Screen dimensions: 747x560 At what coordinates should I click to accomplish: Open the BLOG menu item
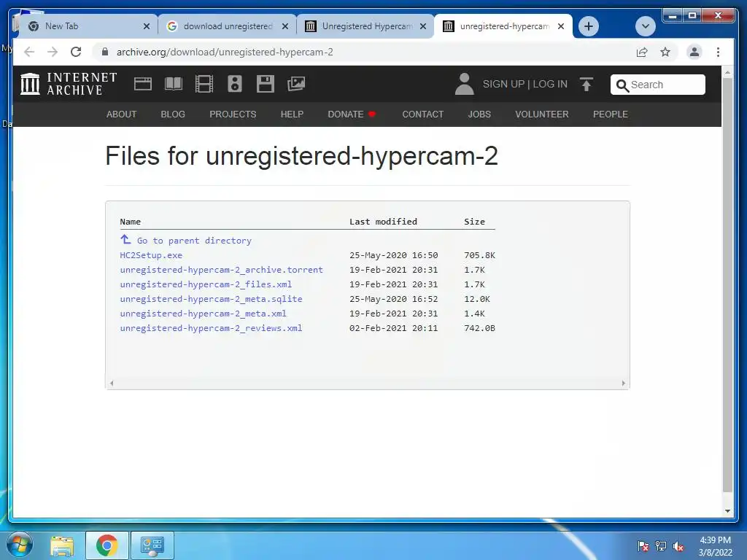pos(173,114)
